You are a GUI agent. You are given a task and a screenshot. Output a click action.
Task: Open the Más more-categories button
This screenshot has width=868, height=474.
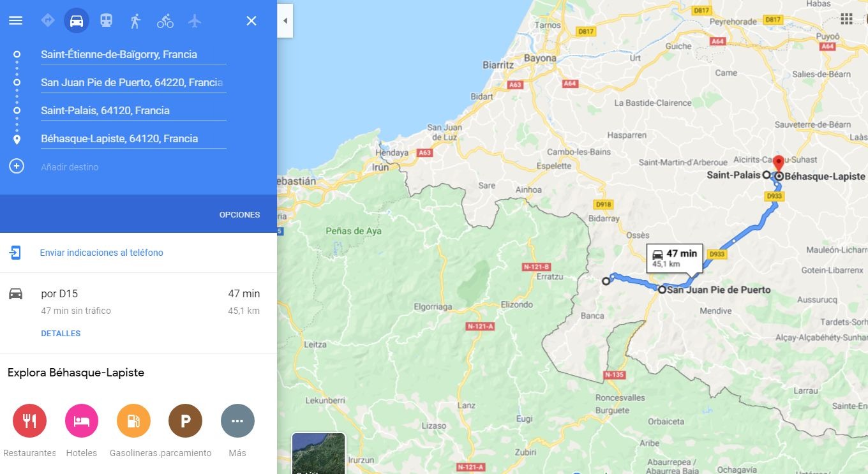[x=237, y=421]
